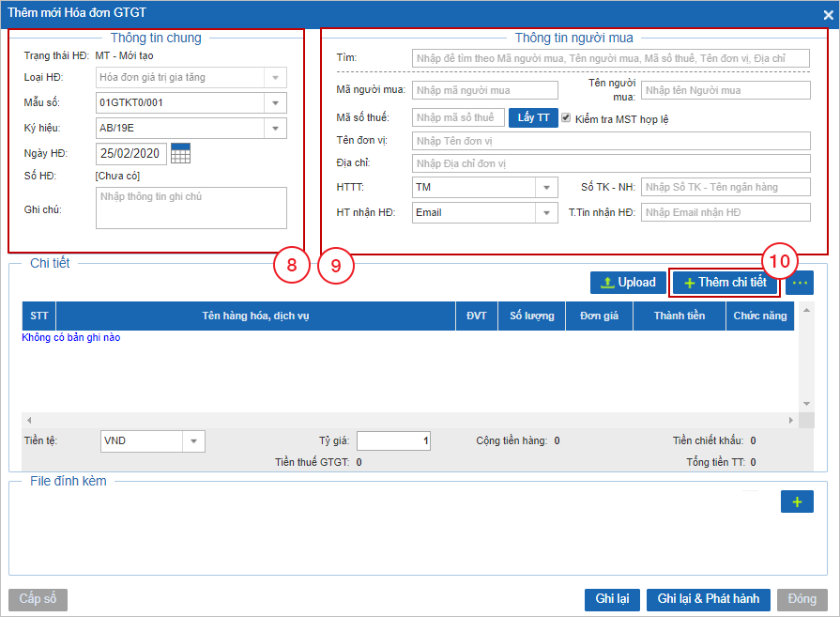The width and height of the screenshot is (840, 617).
Task: Click the horizontal scrollbar right arrow
Action: [790, 421]
